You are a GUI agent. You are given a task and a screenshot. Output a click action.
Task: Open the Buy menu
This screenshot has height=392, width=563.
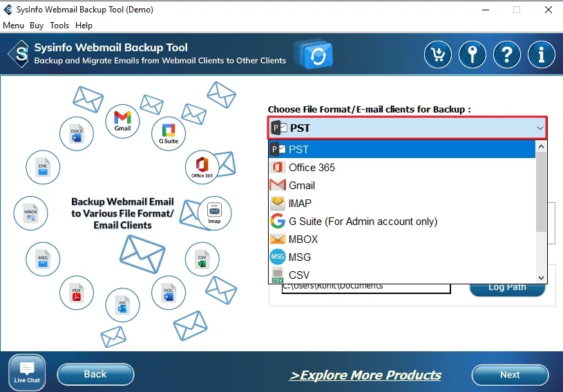37,26
